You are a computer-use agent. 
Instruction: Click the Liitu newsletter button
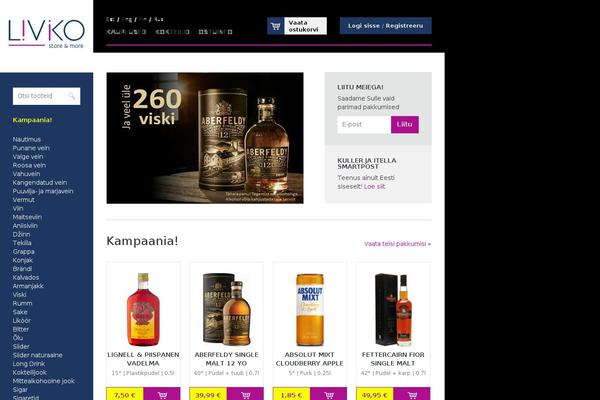[404, 124]
